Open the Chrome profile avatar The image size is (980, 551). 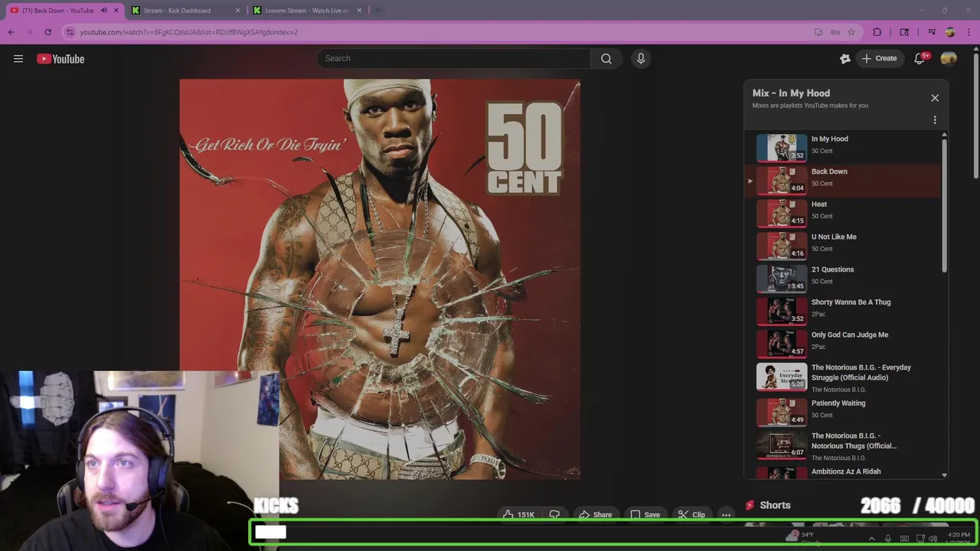[950, 32]
